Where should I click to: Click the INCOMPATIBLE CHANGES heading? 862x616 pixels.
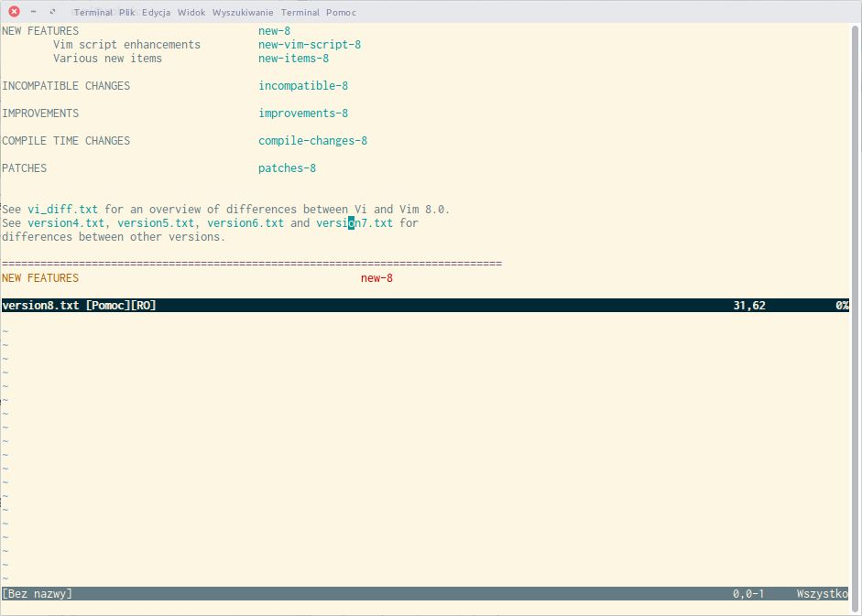[x=66, y=86]
